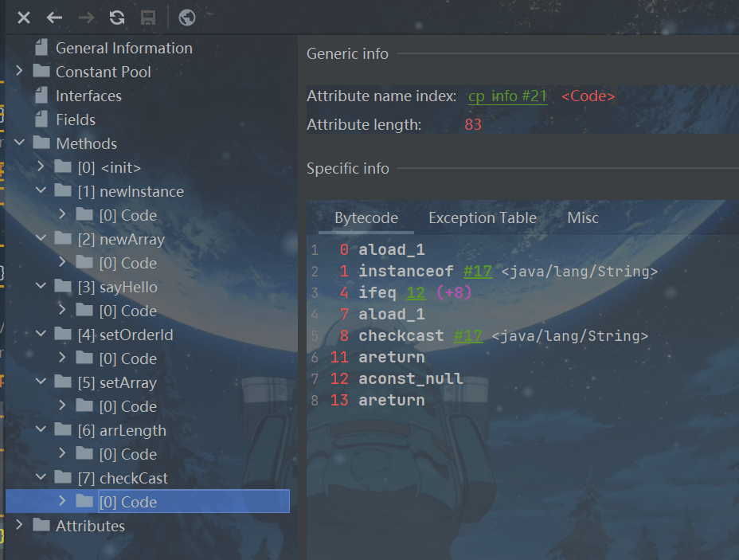
Task: Follow the cp_info #21 link
Action: coord(507,96)
